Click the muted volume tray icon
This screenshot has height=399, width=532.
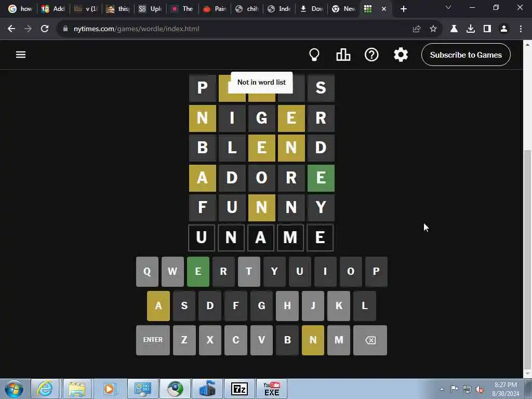[x=480, y=389]
